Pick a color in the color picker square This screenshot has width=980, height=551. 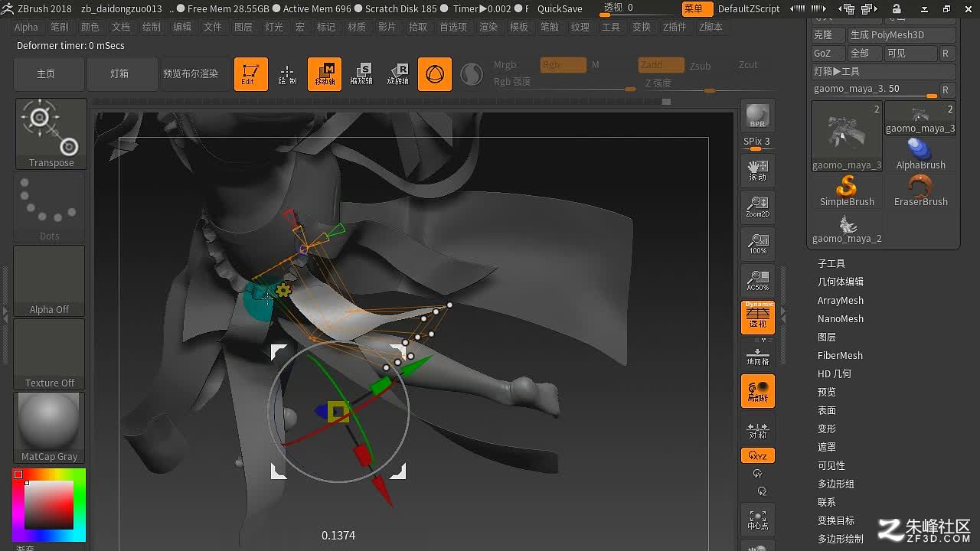(x=48, y=505)
